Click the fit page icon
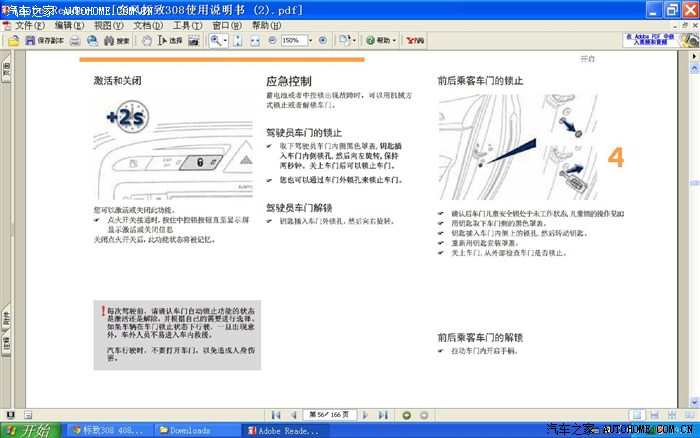The image size is (700, 438). click(x=238, y=41)
